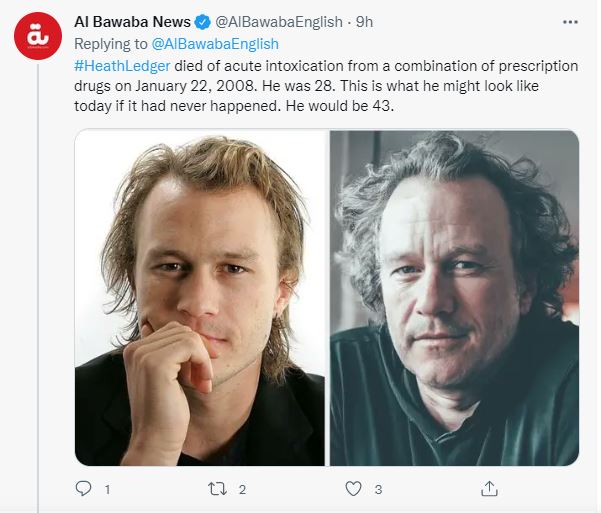Retweet using the retweet arrows icon
Screen dimensions: 601x513
click(x=217, y=489)
